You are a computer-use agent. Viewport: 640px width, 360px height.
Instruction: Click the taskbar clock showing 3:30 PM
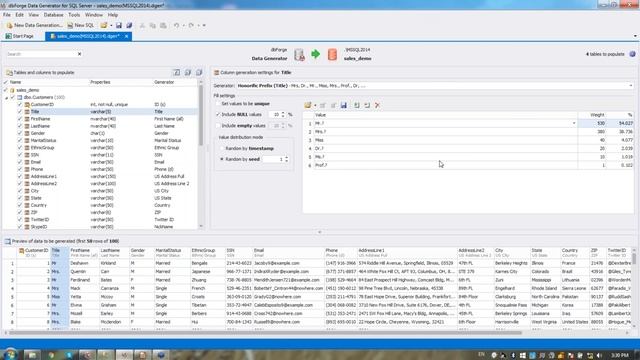[x=620, y=355]
